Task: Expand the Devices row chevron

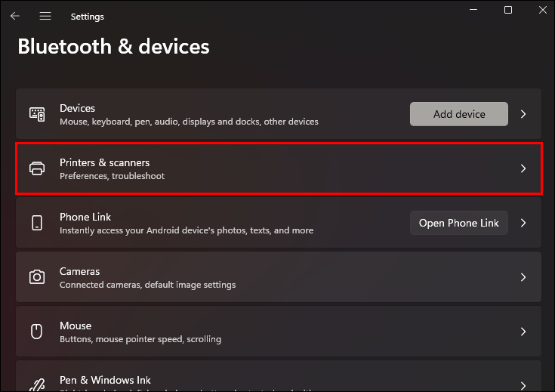Action: pyautogui.click(x=523, y=114)
